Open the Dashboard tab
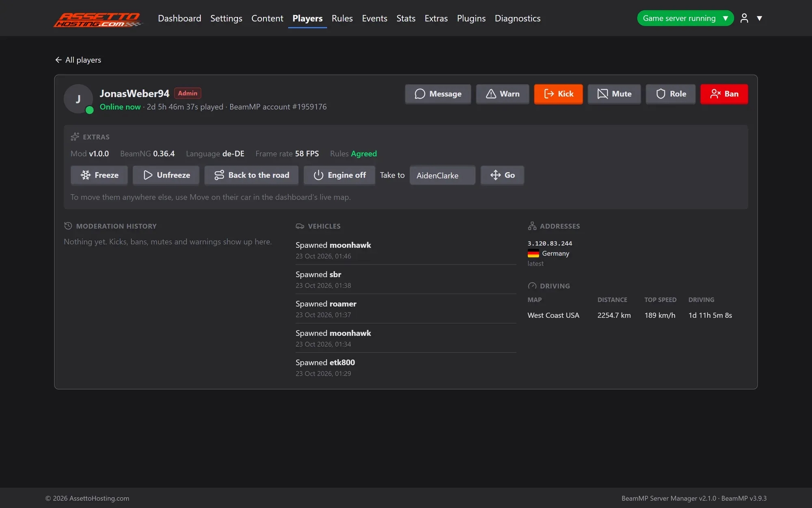The image size is (812, 508). [179, 18]
